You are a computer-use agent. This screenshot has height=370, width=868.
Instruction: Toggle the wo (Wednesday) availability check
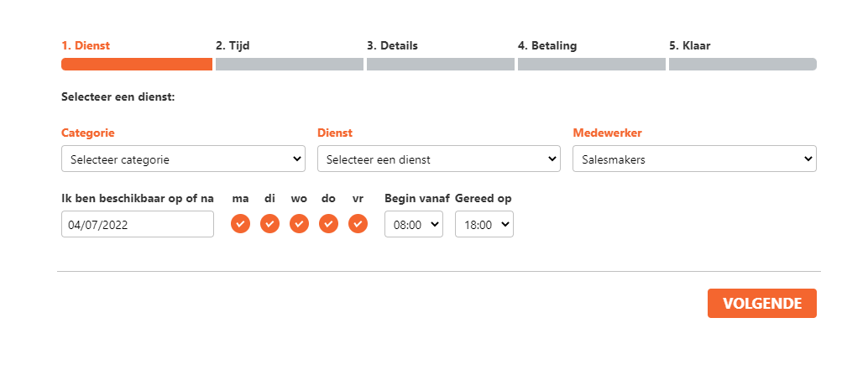(x=299, y=224)
